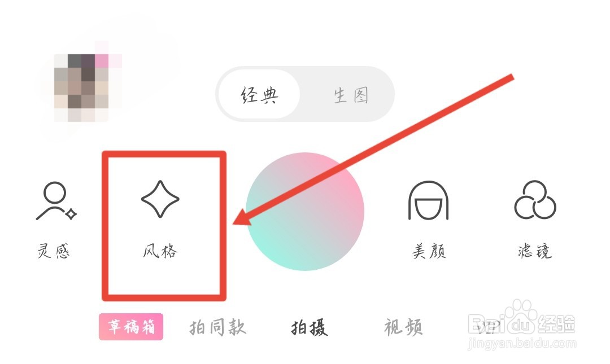The height and width of the screenshot is (364, 610).
Task: Click the Baidu paw print icon
Action: click(521, 316)
